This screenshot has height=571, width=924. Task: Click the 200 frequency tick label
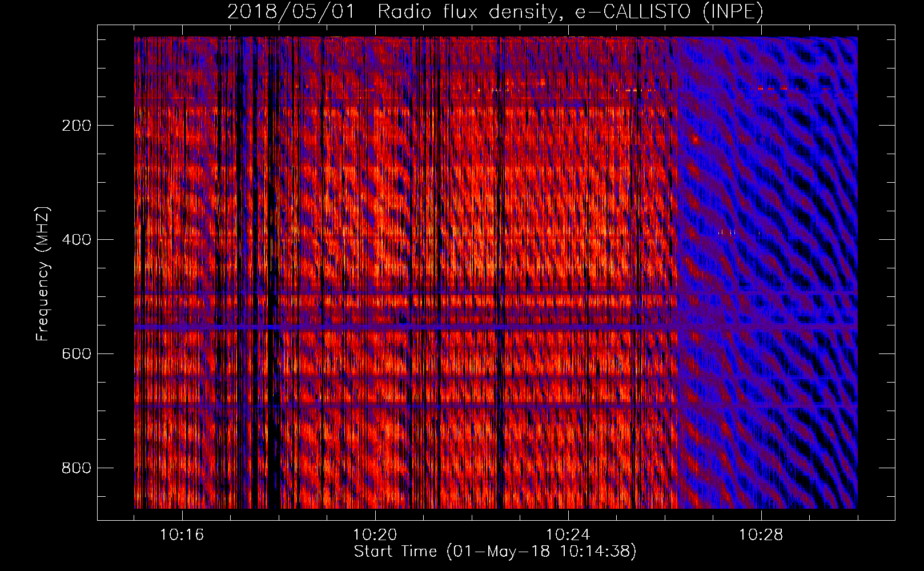coord(77,126)
